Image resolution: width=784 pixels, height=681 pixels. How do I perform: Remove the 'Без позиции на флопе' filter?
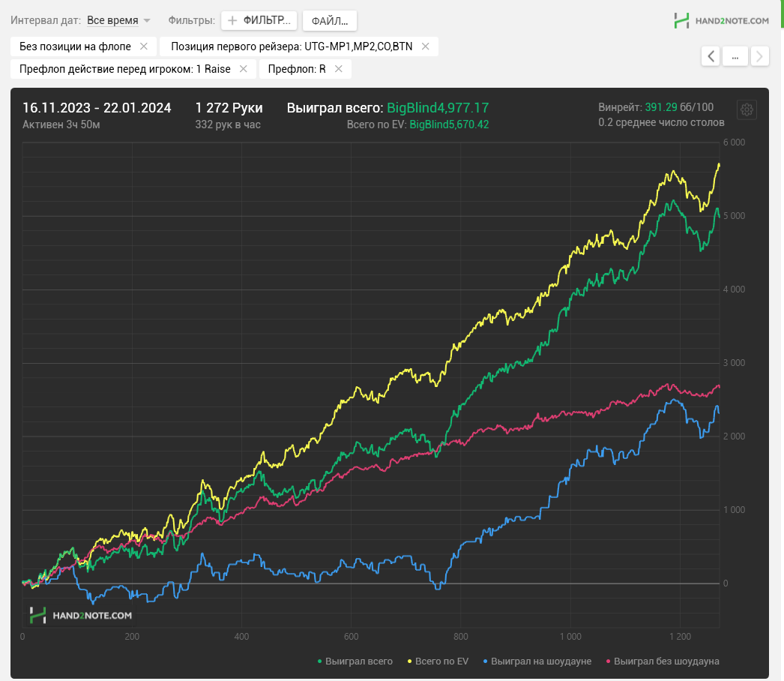tap(144, 46)
